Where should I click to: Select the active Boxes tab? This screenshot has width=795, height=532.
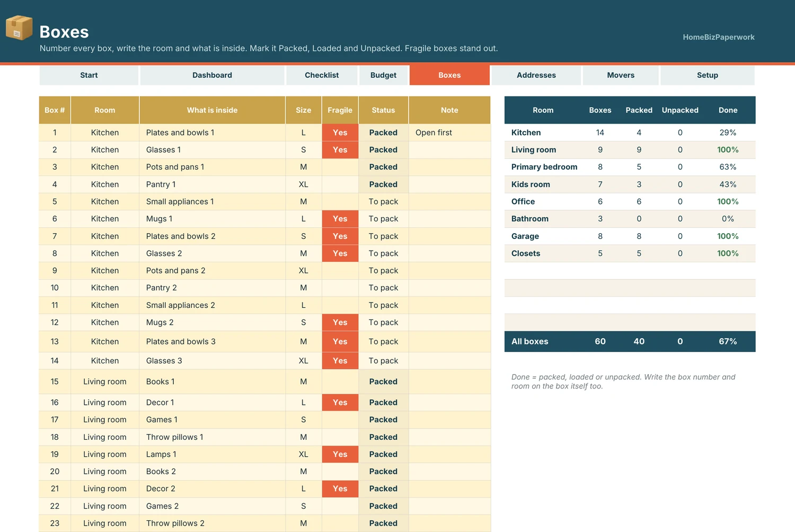click(x=449, y=75)
